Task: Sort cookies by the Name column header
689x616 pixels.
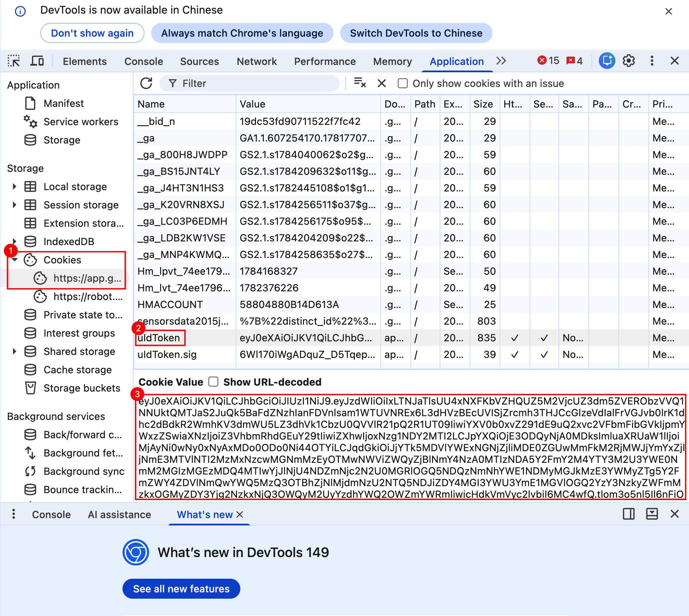Action: (x=185, y=104)
